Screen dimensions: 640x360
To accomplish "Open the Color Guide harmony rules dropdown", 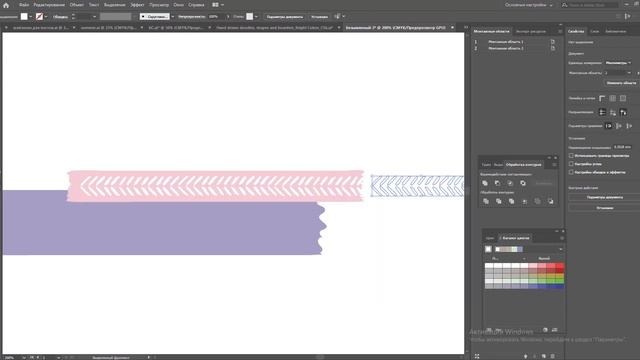I will click(560, 249).
